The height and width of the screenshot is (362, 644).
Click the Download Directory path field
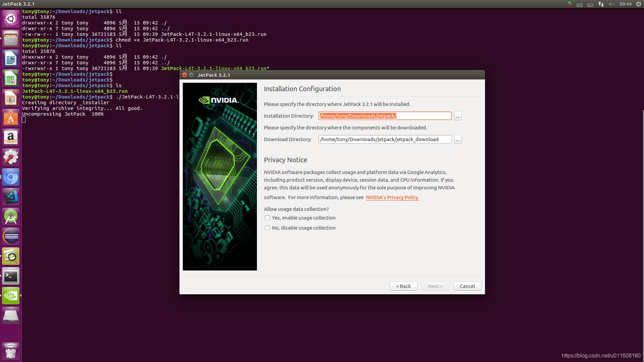point(385,139)
